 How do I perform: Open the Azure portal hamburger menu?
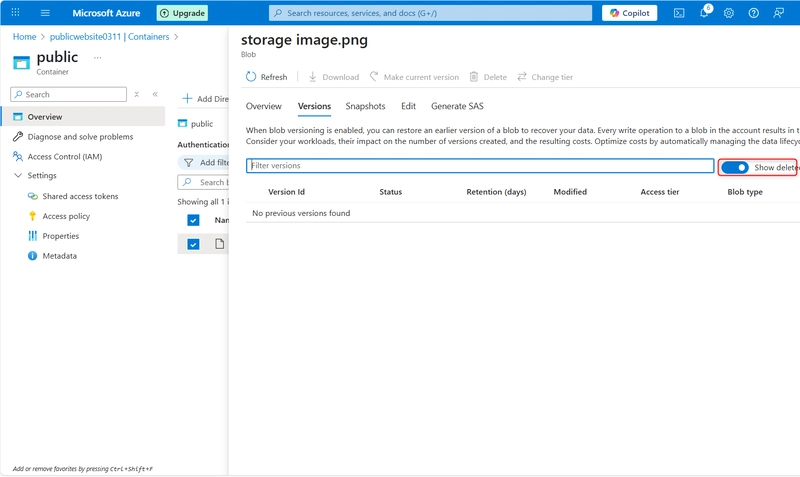click(45, 13)
